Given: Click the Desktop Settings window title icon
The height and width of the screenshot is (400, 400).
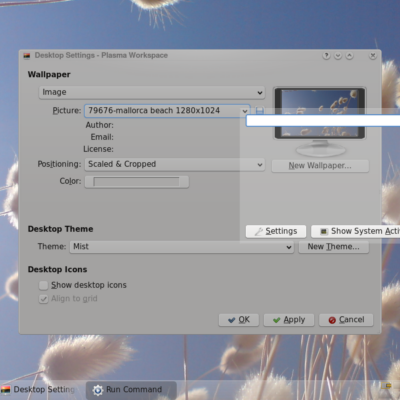Looking at the screenshot, I should (x=27, y=56).
